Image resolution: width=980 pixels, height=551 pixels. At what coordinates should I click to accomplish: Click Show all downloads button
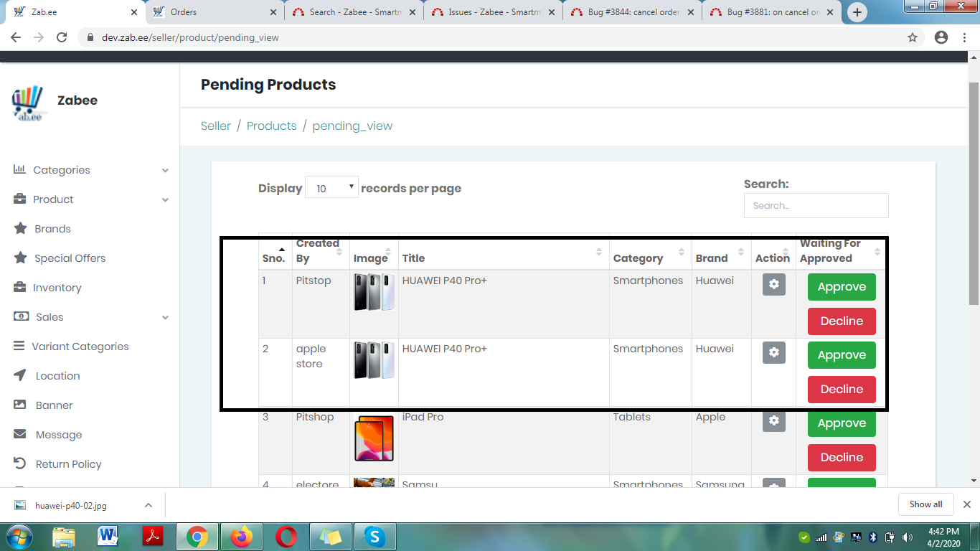[925, 504]
